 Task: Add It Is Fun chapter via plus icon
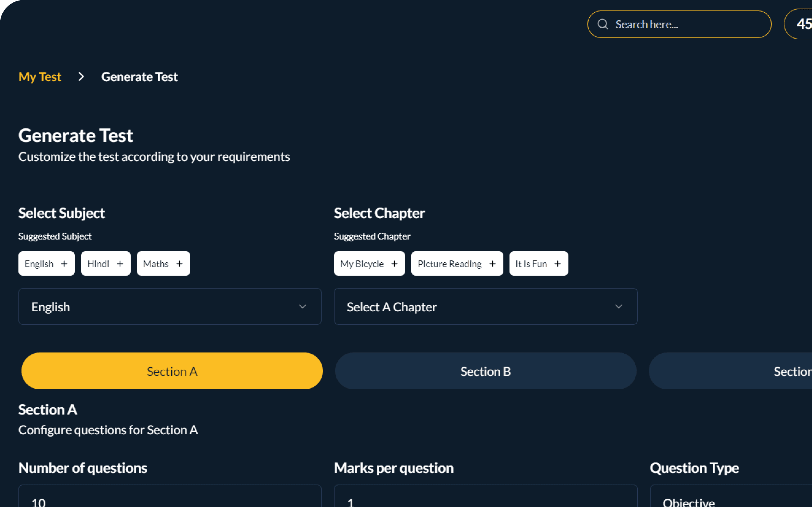coord(557,264)
